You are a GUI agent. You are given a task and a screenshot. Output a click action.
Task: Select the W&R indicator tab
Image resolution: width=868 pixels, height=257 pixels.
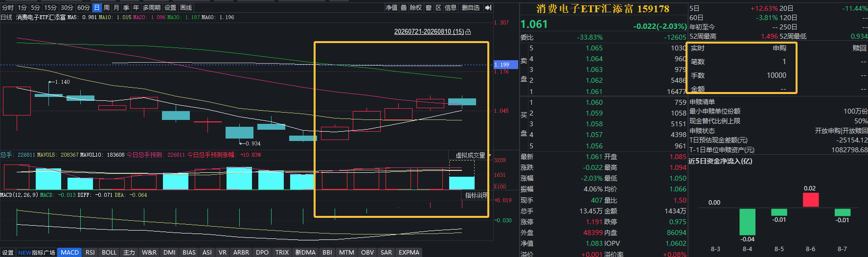(149, 253)
